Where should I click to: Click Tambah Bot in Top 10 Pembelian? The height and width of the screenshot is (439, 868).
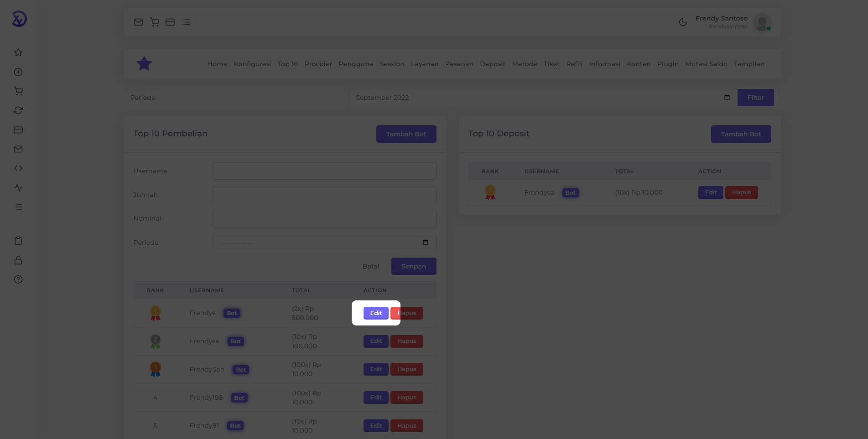(406, 134)
